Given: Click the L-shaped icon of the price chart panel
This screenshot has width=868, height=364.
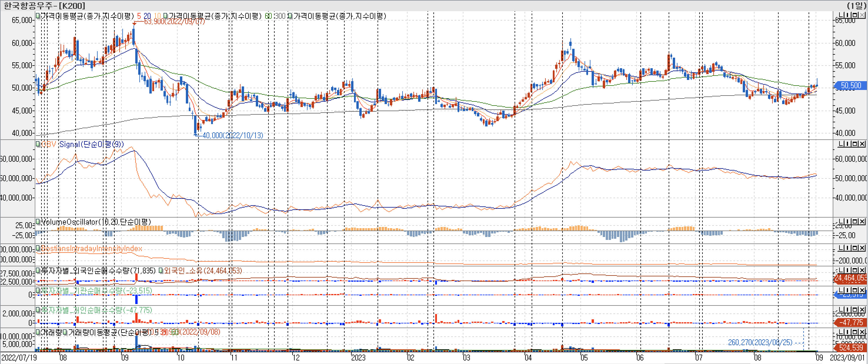Looking at the screenshot, I should pyautogui.click(x=841, y=15).
